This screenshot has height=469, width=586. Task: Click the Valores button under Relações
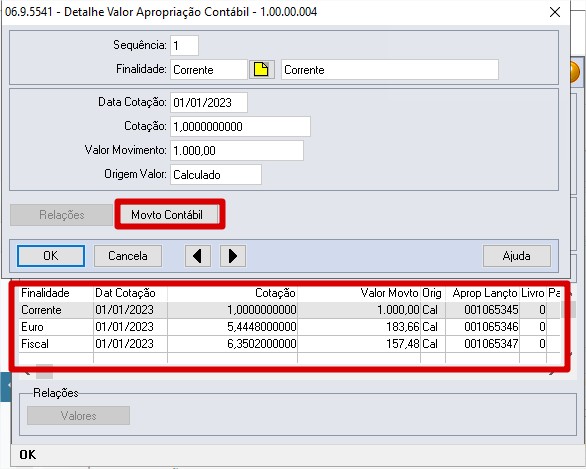pos(78,416)
